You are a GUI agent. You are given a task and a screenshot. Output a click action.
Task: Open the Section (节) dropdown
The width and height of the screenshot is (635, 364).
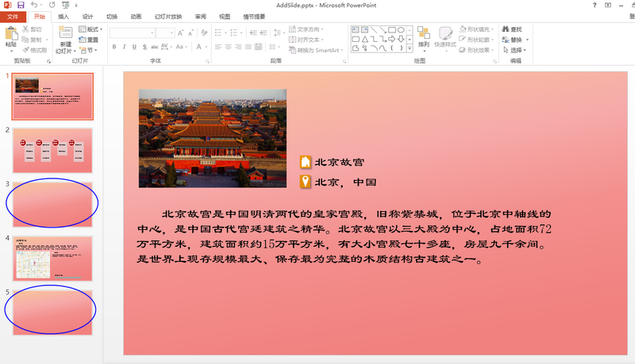tap(89, 50)
